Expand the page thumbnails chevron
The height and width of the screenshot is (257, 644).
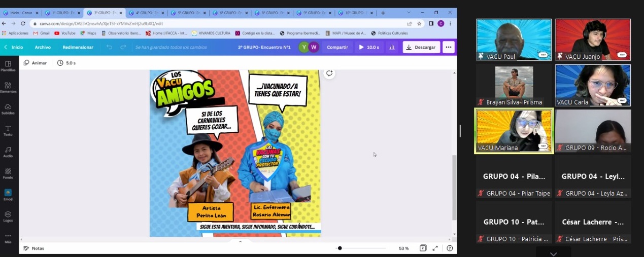point(240,242)
